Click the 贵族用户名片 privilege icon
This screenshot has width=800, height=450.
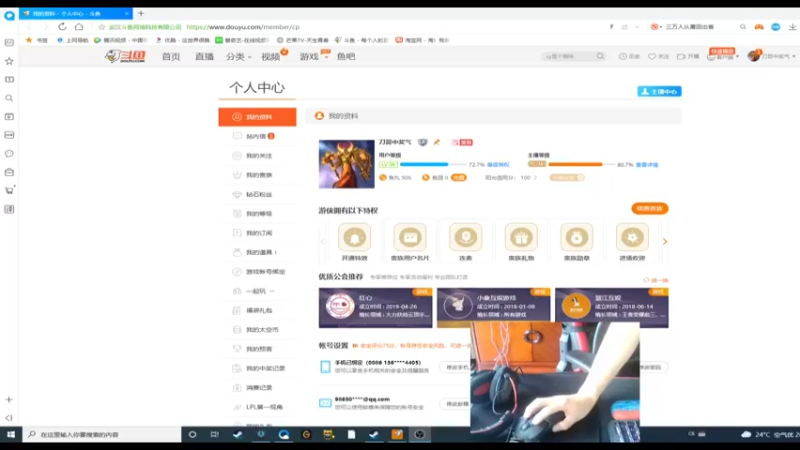click(x=410, y=237)
